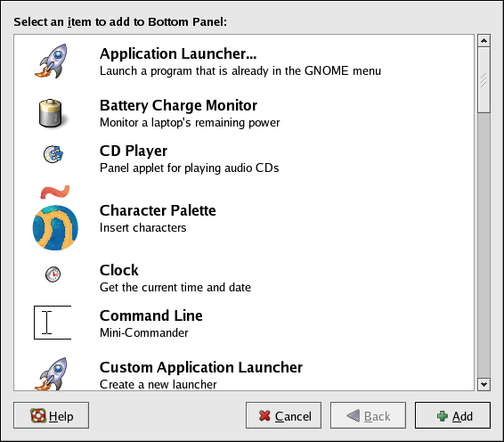Click the scrollbar up arrow
Screen dimensions: 504x442
pyautogui.click(x=484, y=41)
